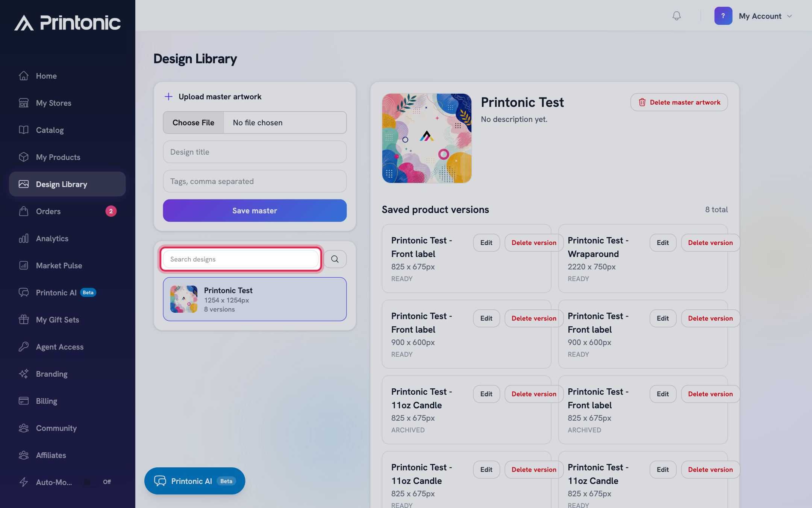
Task: Click the '8 versions' label in design list
Action: [x=219, y=309]
